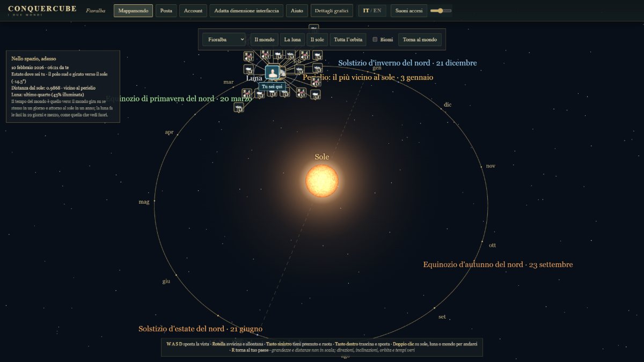Focus view on La luna
The height and width of the screenshot is (362, 644).
pos(292,39)
